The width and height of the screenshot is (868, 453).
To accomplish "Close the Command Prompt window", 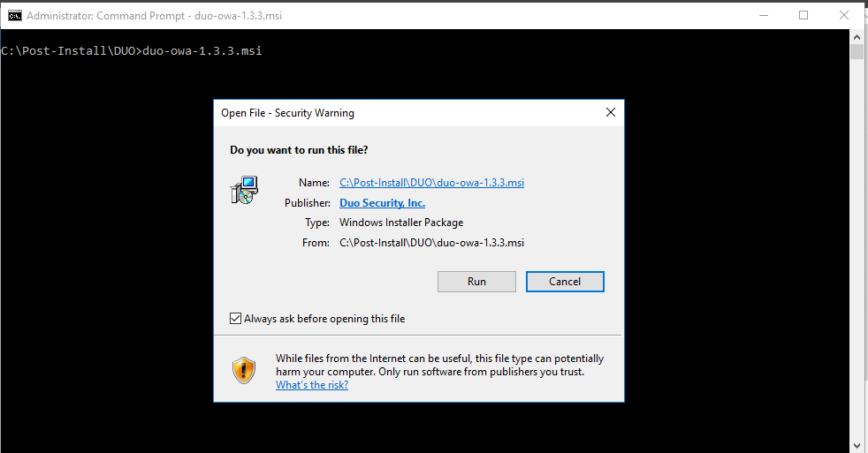I will click(843, 16).
